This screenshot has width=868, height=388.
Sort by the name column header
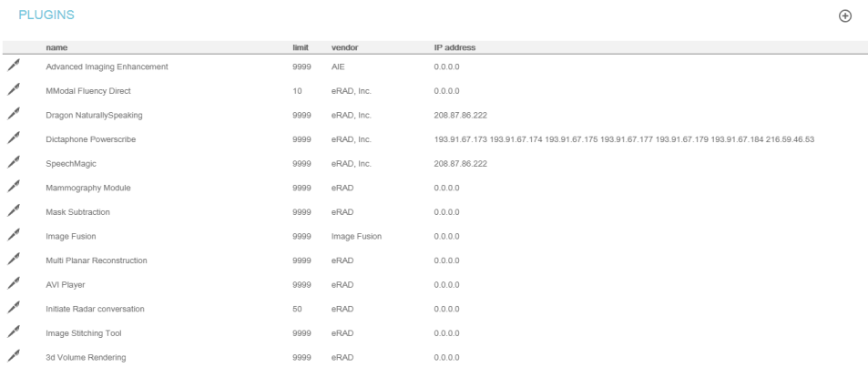tap(56, 46)
